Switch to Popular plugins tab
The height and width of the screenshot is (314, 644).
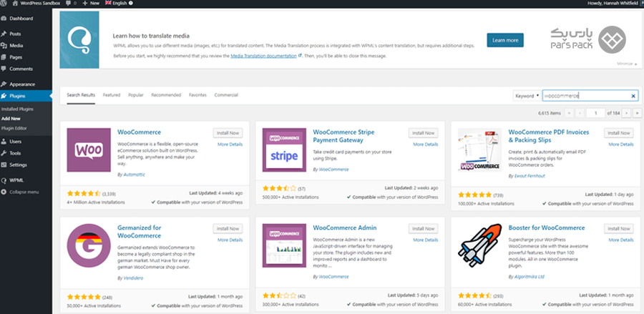135,95
